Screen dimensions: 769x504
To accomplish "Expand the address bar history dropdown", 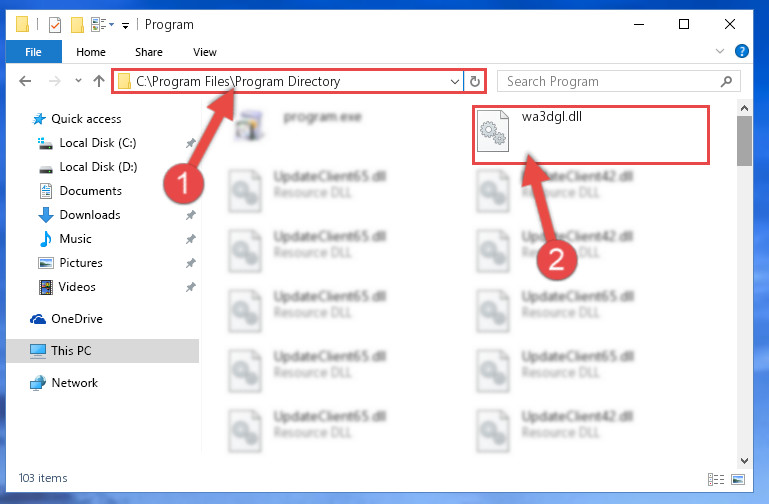I will [455, 81].
